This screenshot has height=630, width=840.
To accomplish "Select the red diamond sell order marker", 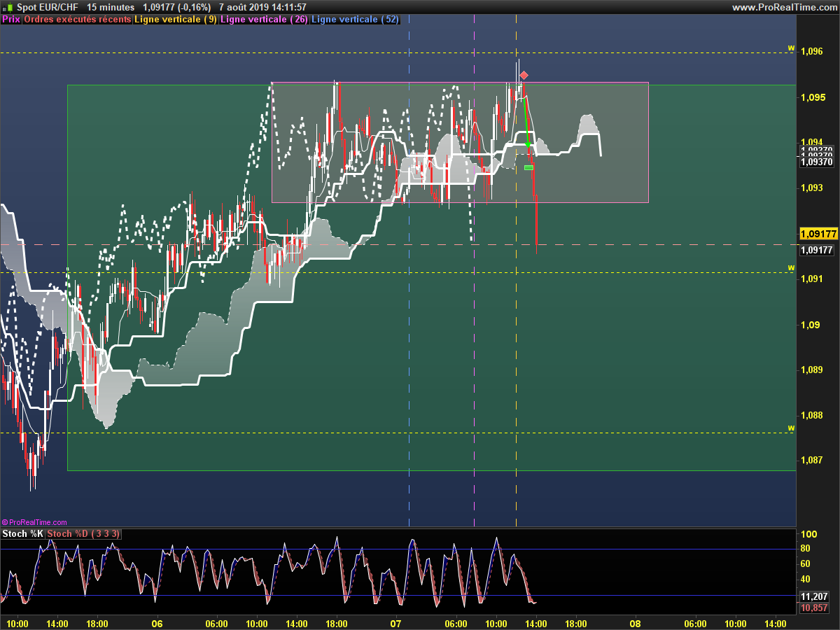I will pyautogui.click(x=524, y=75).
